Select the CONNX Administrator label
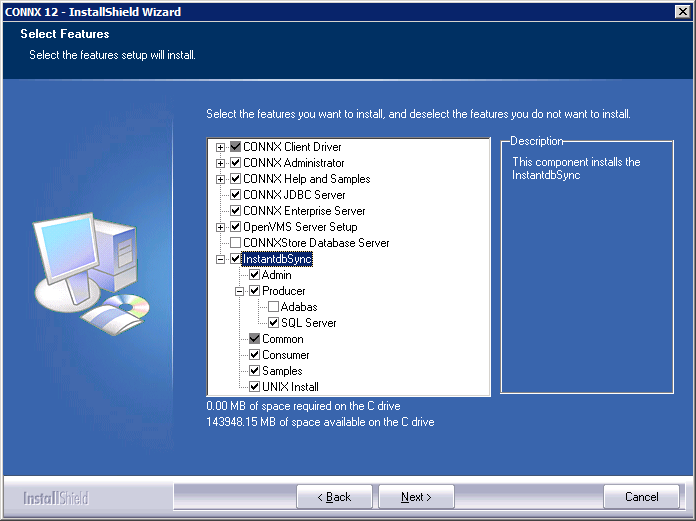 294,163
